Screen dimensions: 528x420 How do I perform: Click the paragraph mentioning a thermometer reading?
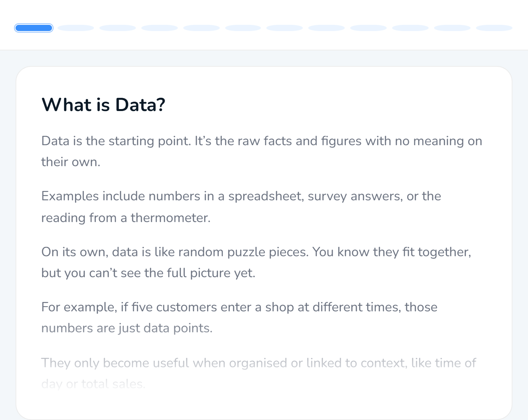(x=241, y=207)
